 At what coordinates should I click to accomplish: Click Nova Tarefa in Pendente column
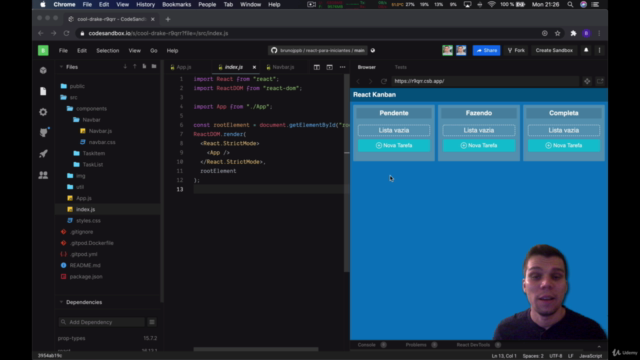coord(394,145)
